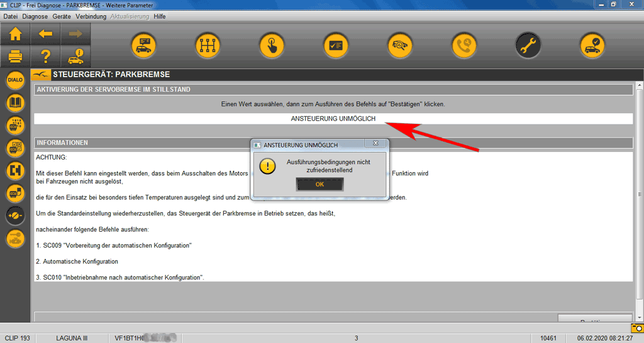Click the car with checkmark icon
Screen dimensions: 644x343
592,45
